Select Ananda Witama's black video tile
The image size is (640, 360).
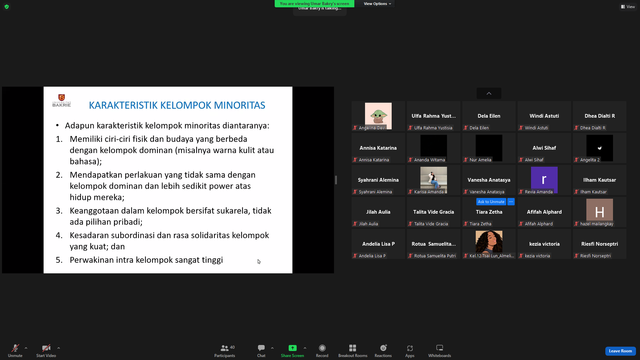[433, 148]
